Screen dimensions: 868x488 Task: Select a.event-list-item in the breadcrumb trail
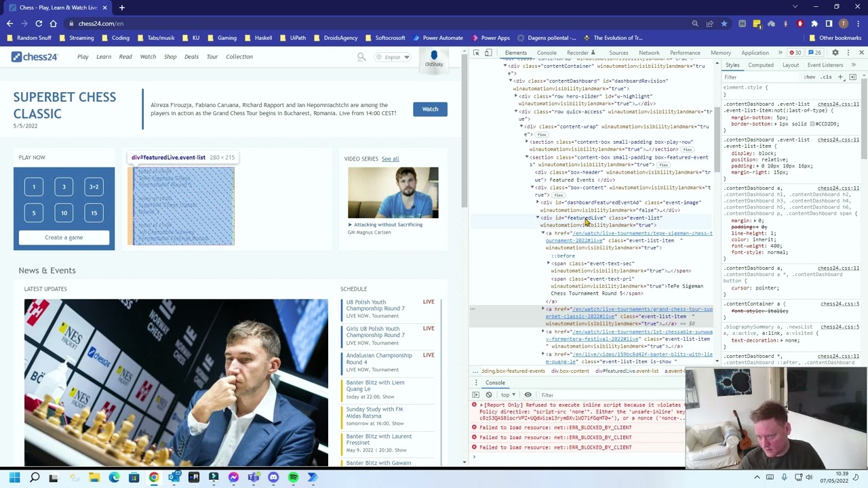(675, 371)
